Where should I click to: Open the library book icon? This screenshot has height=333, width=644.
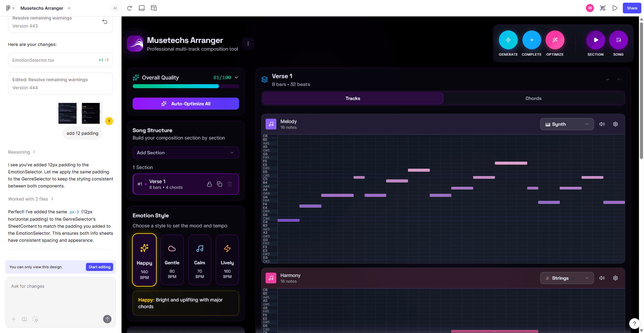pyautogui.click(x=25, y=319)
